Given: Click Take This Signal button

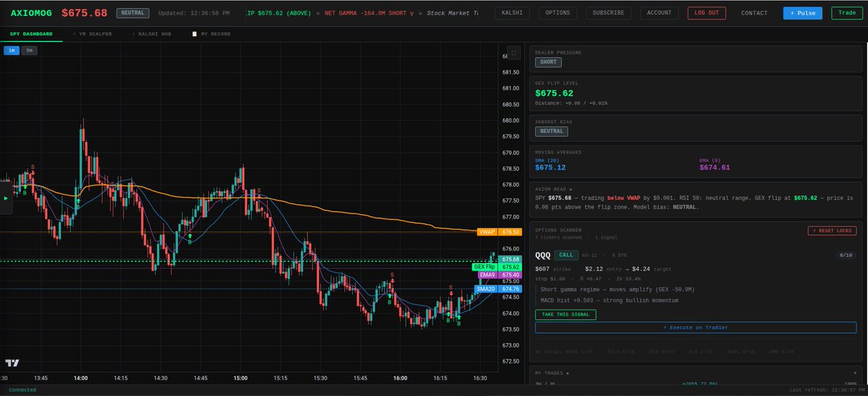Looking at the screenshot, I should pos(566,314).
